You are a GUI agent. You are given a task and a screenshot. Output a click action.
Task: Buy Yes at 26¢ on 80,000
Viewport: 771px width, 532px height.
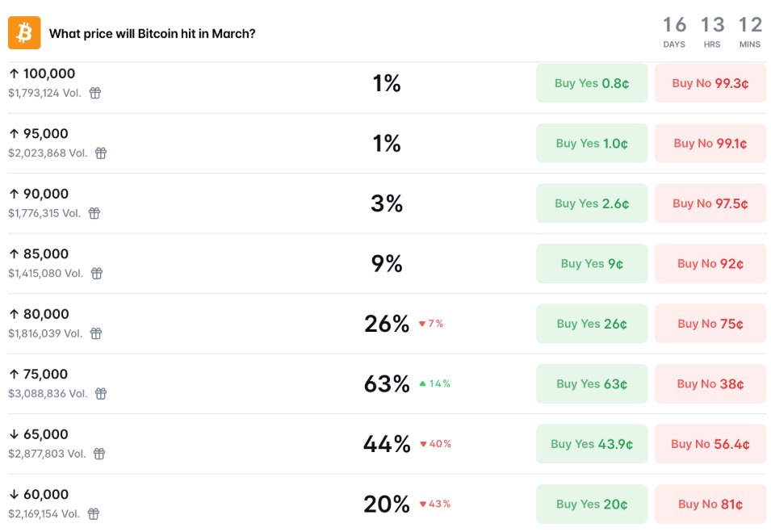(x=592, y=324)
